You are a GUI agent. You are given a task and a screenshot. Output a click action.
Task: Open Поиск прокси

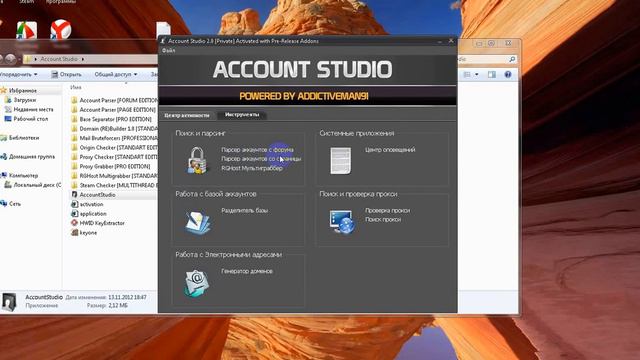[383, 220]
